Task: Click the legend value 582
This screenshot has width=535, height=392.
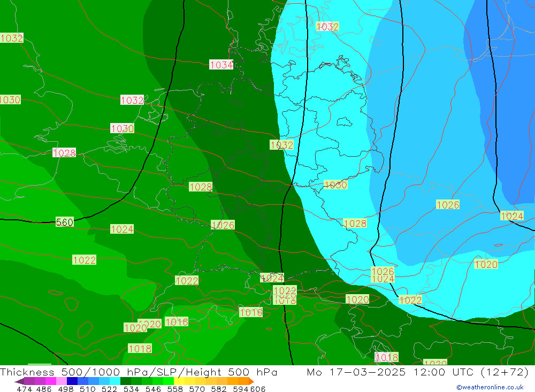Action: [218, 389]
